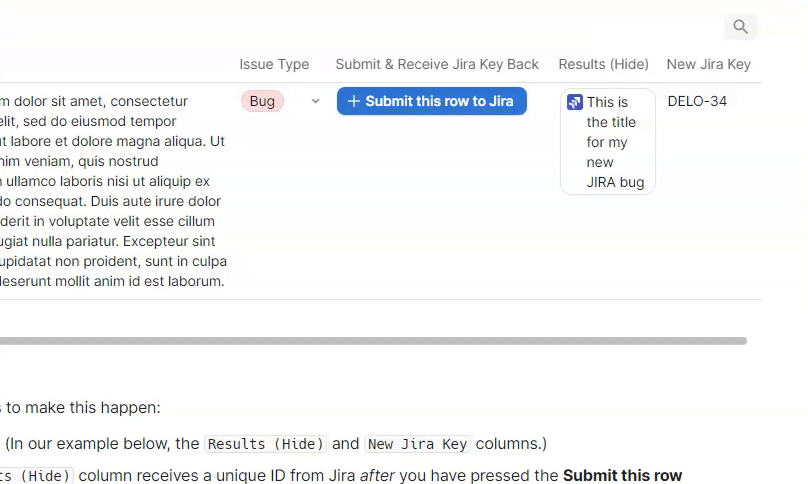Click the Issue Type column header
Viewport: 808px width, 484px height.
[x=274, y=64]
